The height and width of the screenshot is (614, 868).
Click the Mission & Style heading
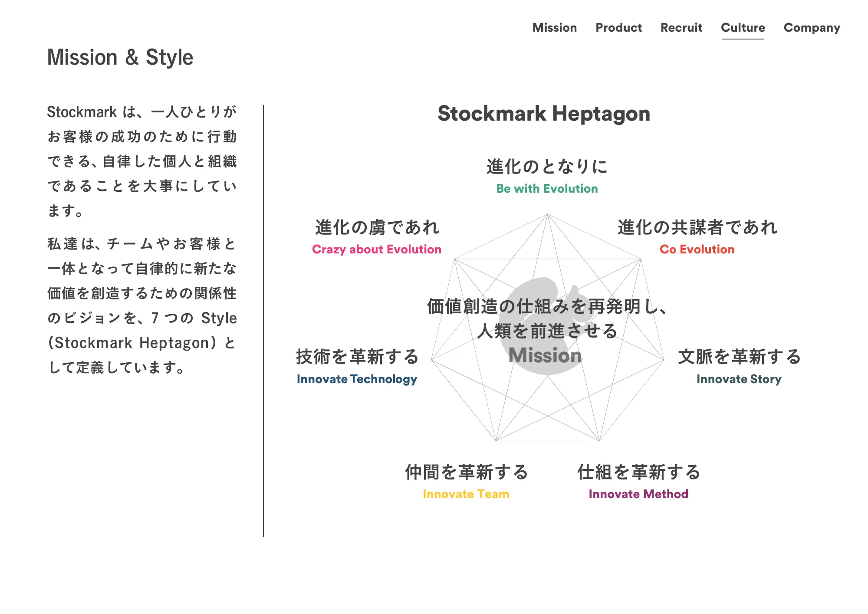120,57
